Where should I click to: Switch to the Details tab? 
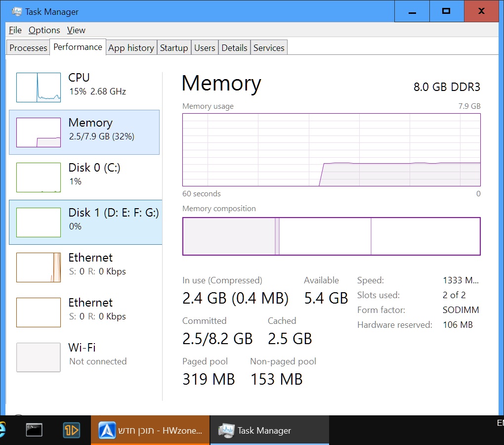click(x=234, y=47)
